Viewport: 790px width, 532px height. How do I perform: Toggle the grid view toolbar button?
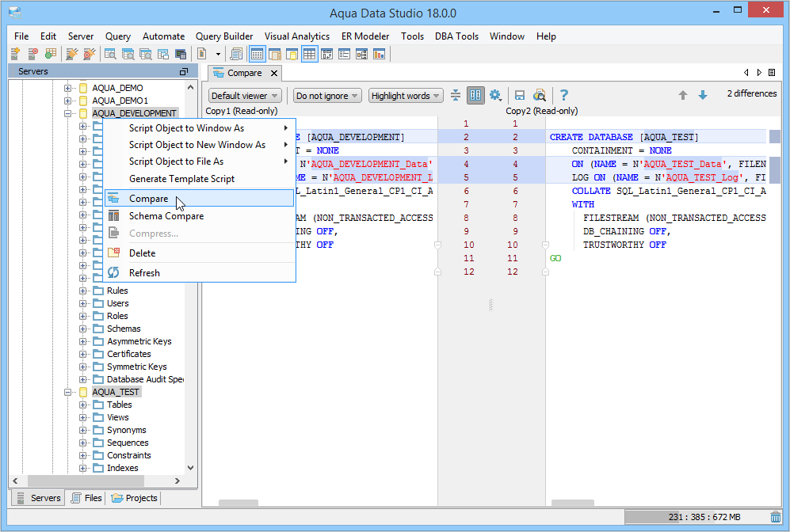pyautogui.click(x=309, y=54)
